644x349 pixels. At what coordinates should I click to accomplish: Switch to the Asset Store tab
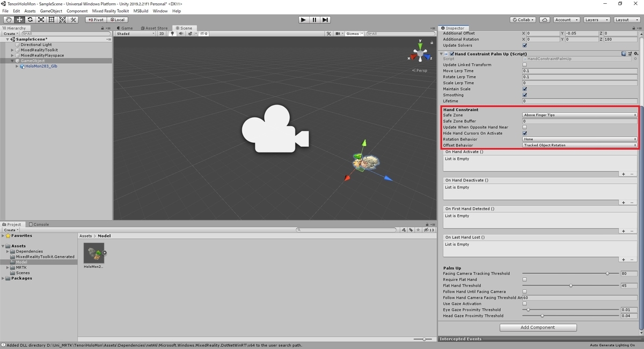tap(155, 28)
